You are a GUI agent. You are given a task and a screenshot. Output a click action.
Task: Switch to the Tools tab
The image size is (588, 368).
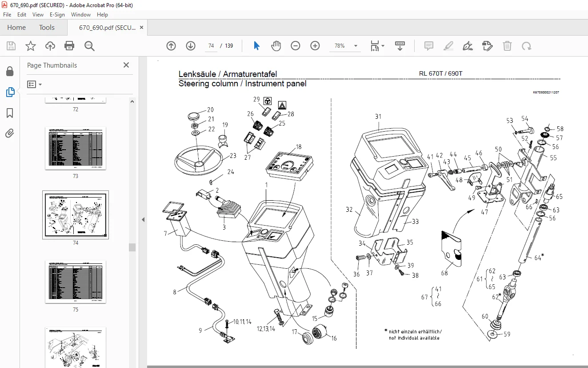pos(47,28)
